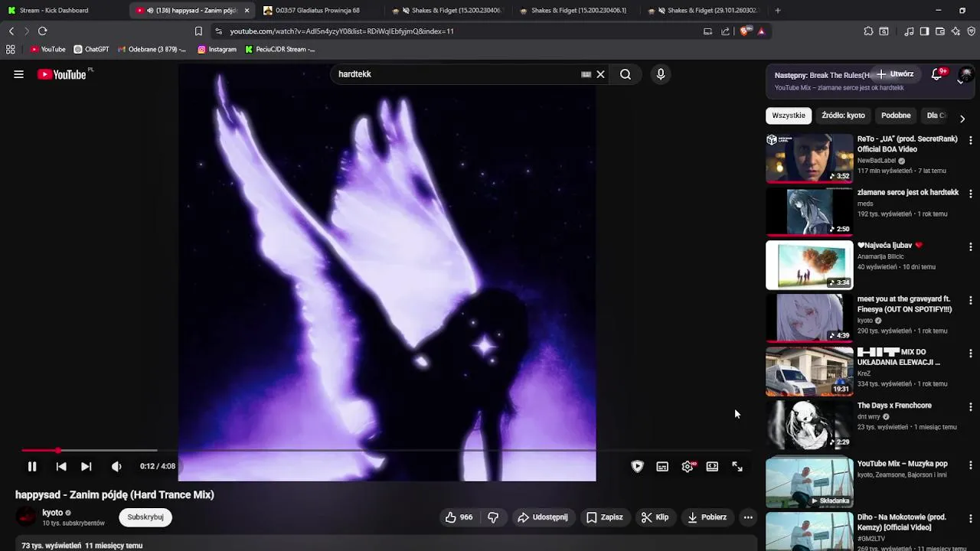Viewport: 980px width, 551px height.
Task: Start voice search with the microphone
Action: (x=661, y=74)
